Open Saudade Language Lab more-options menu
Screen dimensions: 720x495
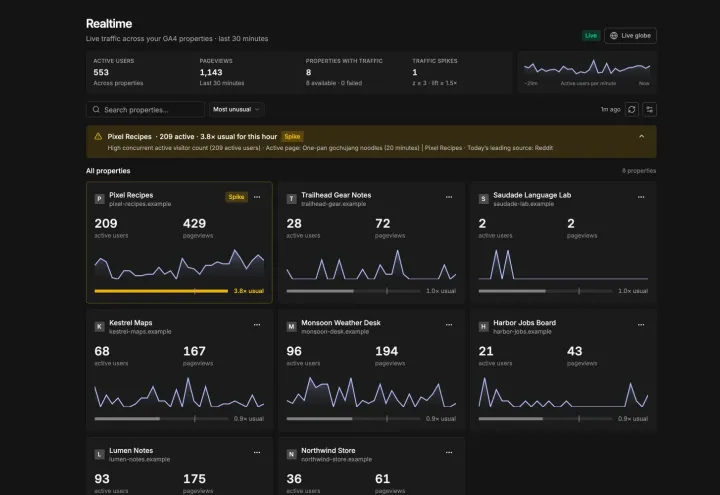click(x=641, y=197)
